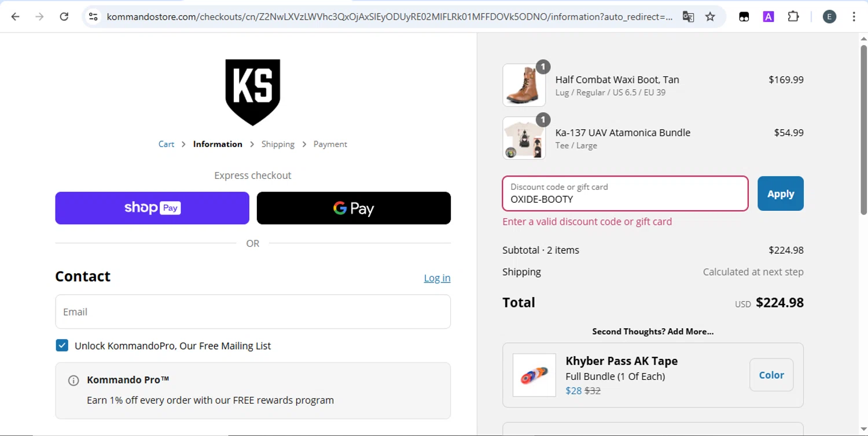The image size is (868, 436).
Task: Click "Half Combat Waxi Boot, Tan" text
Action: point(617,80)
